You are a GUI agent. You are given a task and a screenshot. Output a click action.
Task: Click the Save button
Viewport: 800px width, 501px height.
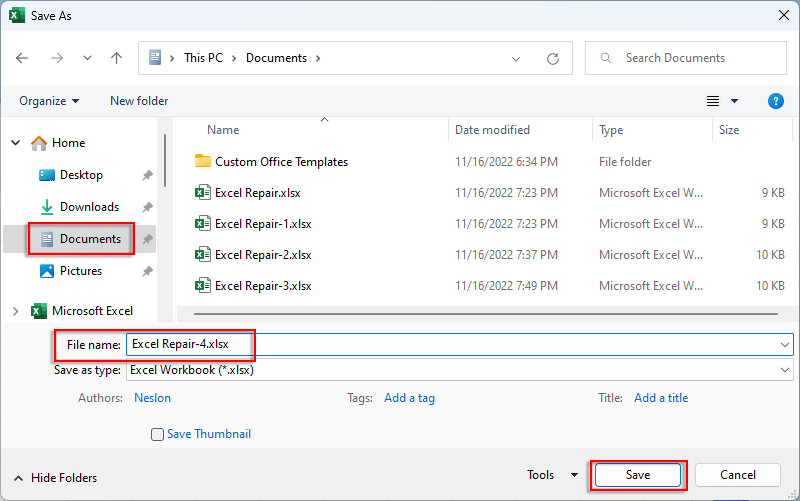click(x=638, y=475)
